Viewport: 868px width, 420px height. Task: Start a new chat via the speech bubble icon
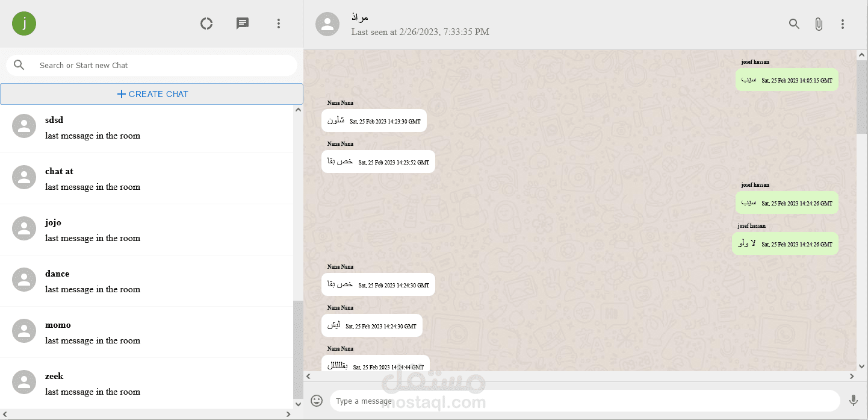243,23
